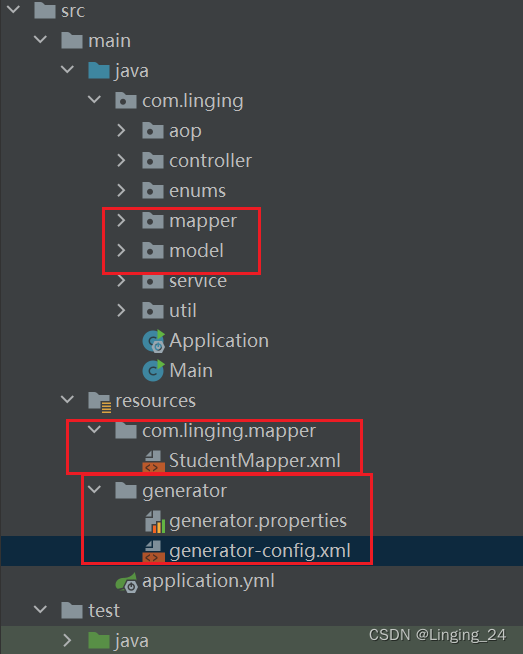
Task: Expand the aop package chevron
Action: point(121,131)
